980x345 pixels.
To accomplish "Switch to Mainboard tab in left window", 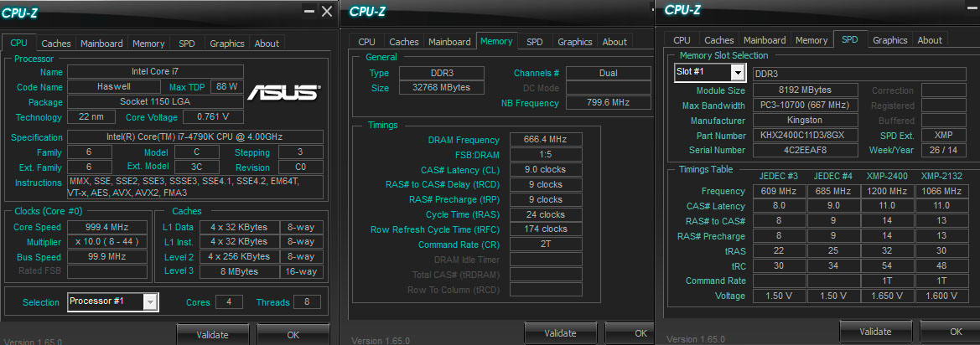I will 102,43.
